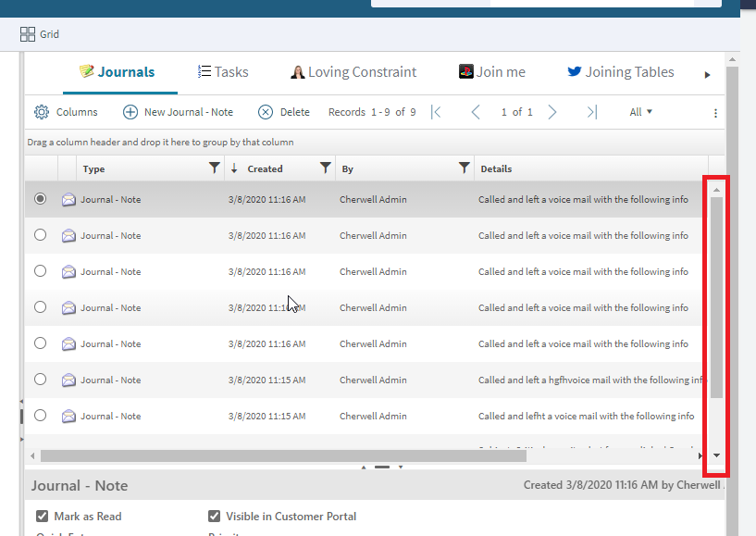Jump to first page using skip-back arrow
The width and height of the screenshot is (756, 536).
(x=435, y=111)
